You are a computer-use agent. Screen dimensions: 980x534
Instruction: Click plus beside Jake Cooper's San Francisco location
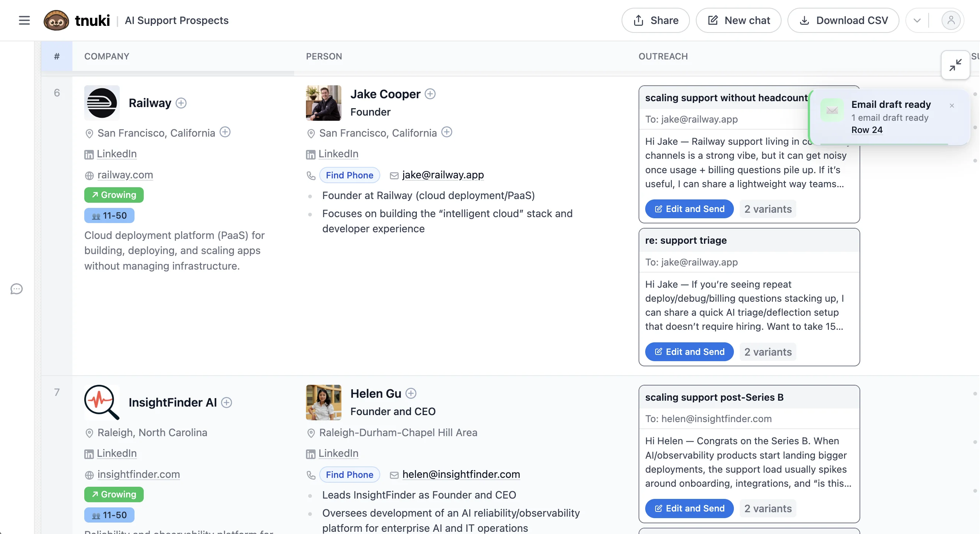coord(447,132)
